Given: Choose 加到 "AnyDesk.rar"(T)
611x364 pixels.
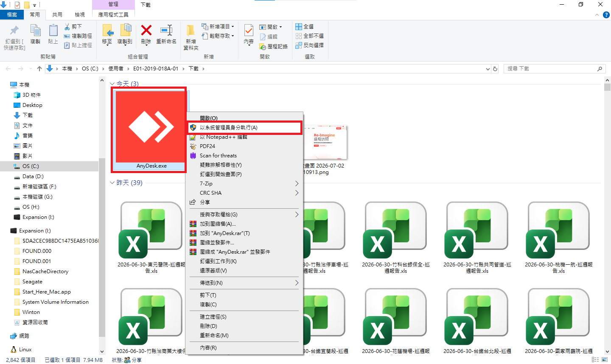Looking at the screenshot, I should coord(244,233).
